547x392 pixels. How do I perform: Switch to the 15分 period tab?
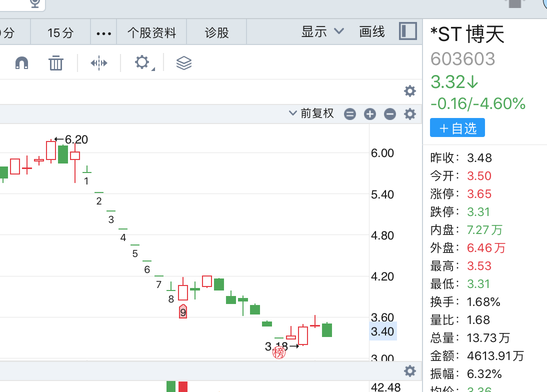click(x=60, y=33)
